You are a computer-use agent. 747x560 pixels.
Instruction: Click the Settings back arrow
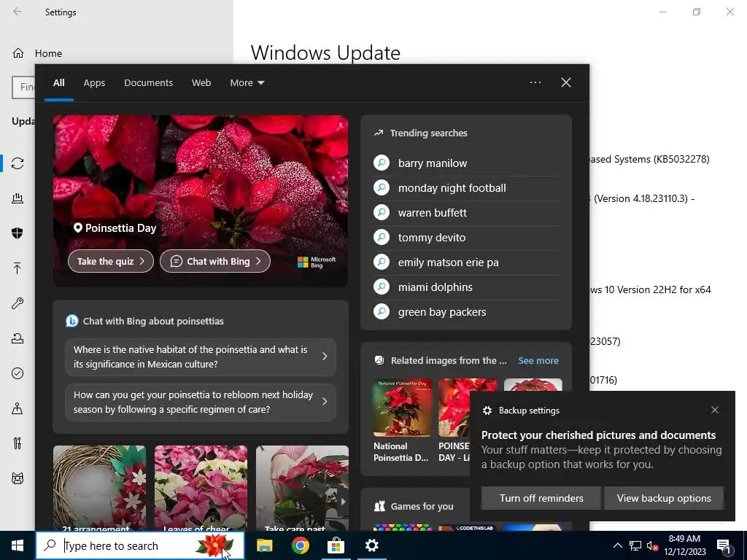[18, 12]
